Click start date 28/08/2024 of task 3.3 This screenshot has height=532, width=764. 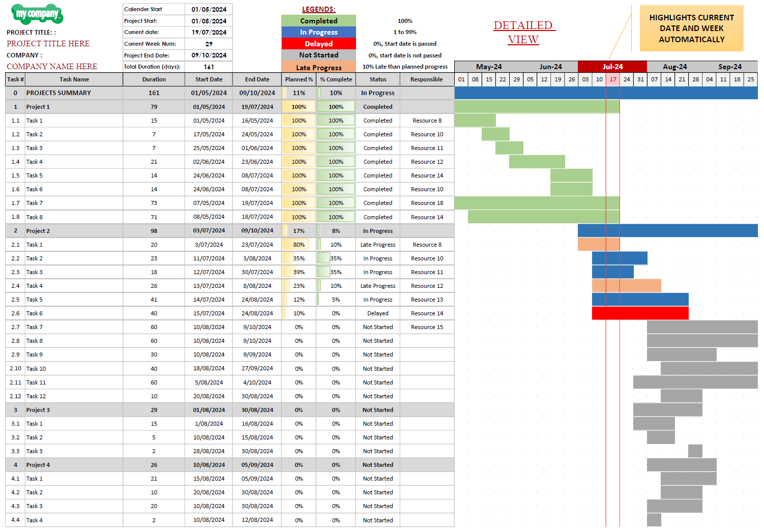pos(209,451)
